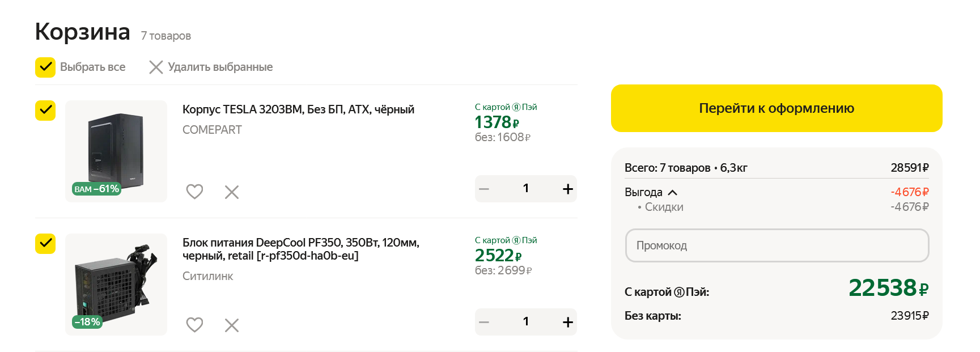Decrease DeepCool PF350 quantity with minus
980x352 pixels.
[484, 322]
